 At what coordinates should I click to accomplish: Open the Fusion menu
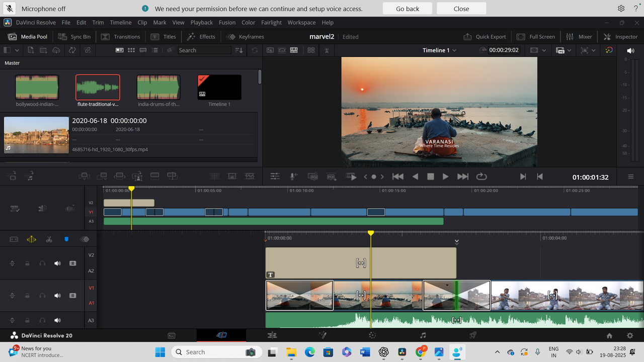[x=227, y=23]
